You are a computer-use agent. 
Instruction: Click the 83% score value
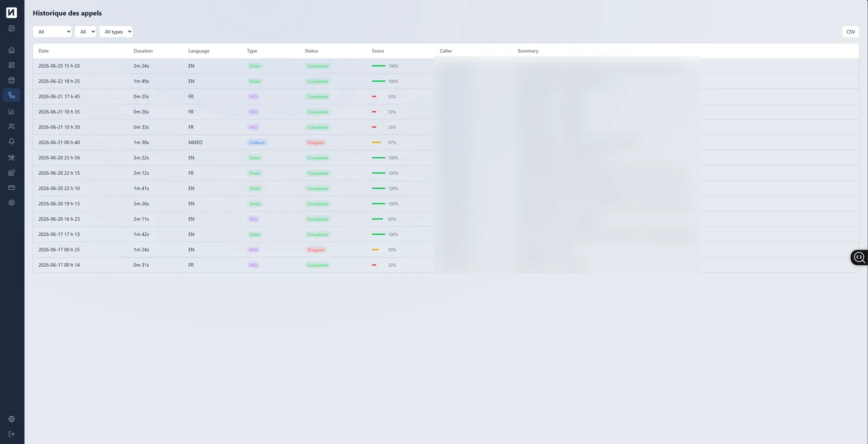(392, 219)
